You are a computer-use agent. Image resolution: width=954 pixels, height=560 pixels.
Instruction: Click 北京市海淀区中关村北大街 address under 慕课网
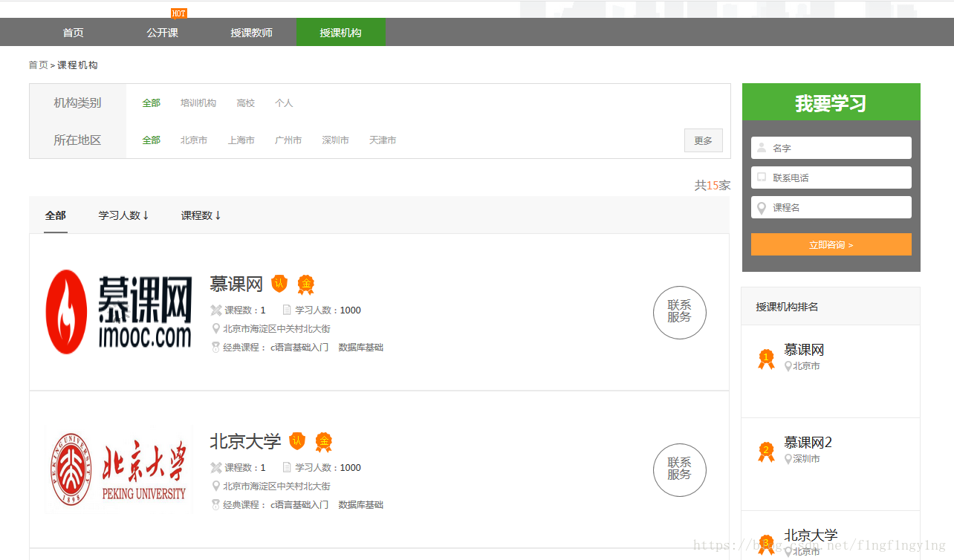(277, 329)
